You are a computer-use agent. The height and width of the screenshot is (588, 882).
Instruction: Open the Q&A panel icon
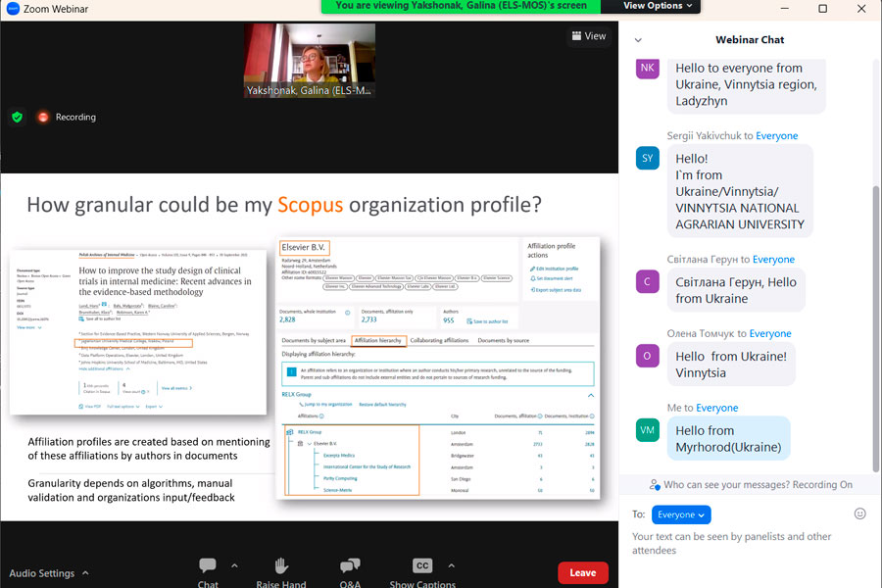click(x=350, y=566)
